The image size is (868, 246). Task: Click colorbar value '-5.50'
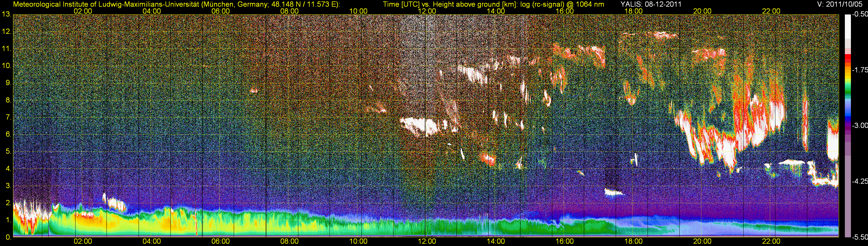coord(860,237)
